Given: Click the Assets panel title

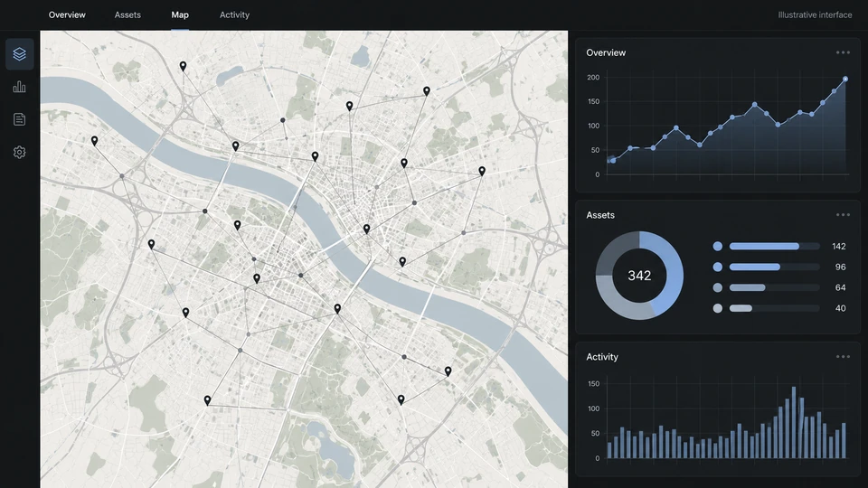Looking at the screenshot, I should (x=600, y=215).
